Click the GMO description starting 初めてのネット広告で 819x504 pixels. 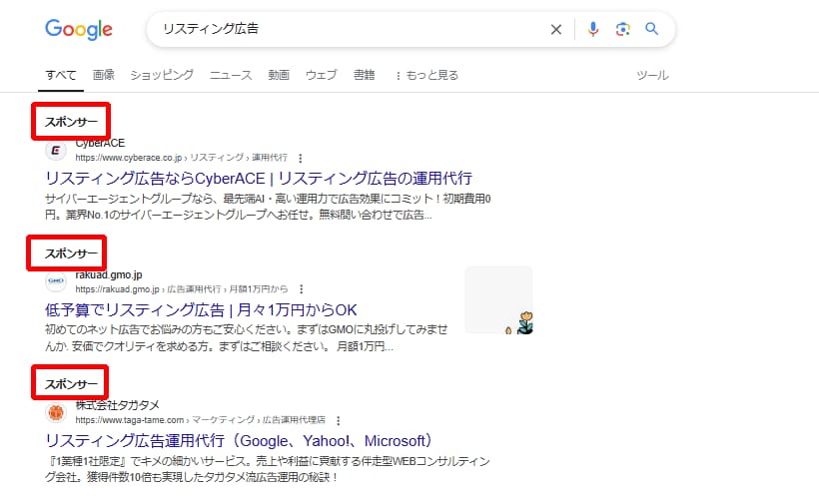247,338
